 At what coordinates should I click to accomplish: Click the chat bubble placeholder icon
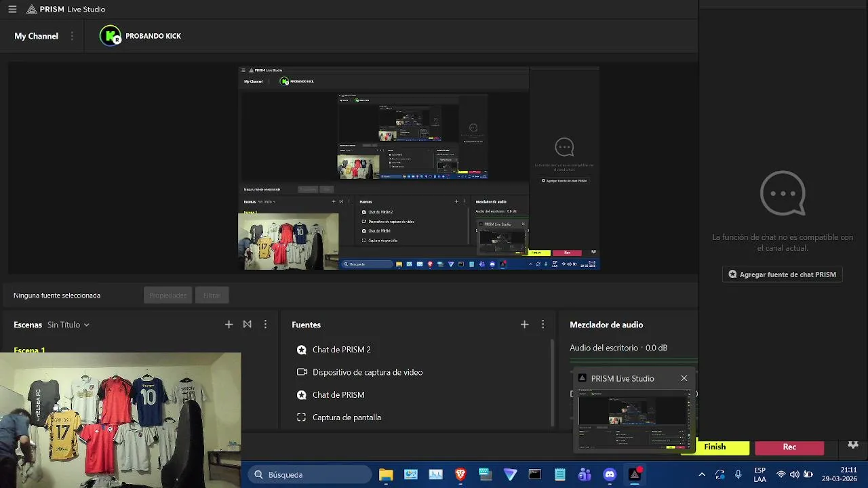783,194
